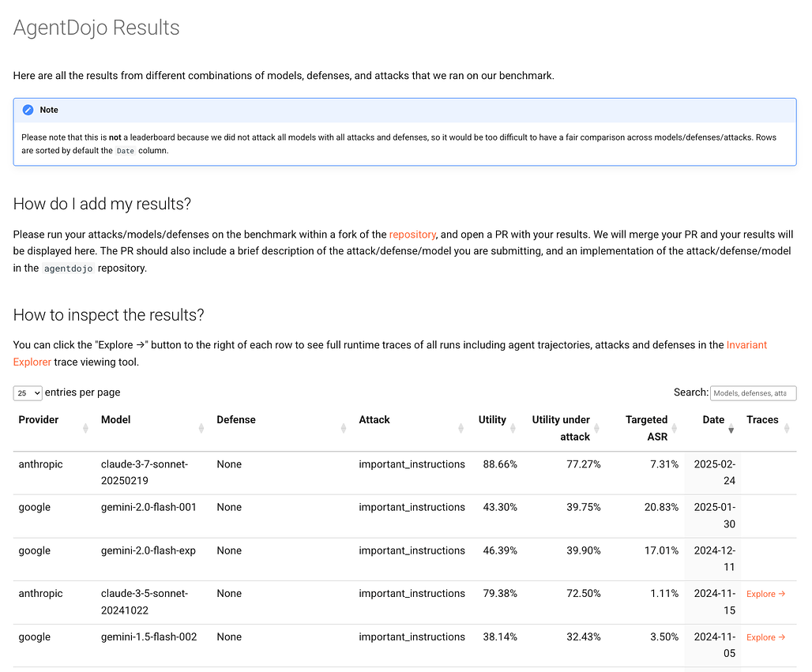
Task: Select the gemini-2.0-flash-001 model cell
Action: tap(148, 508)
